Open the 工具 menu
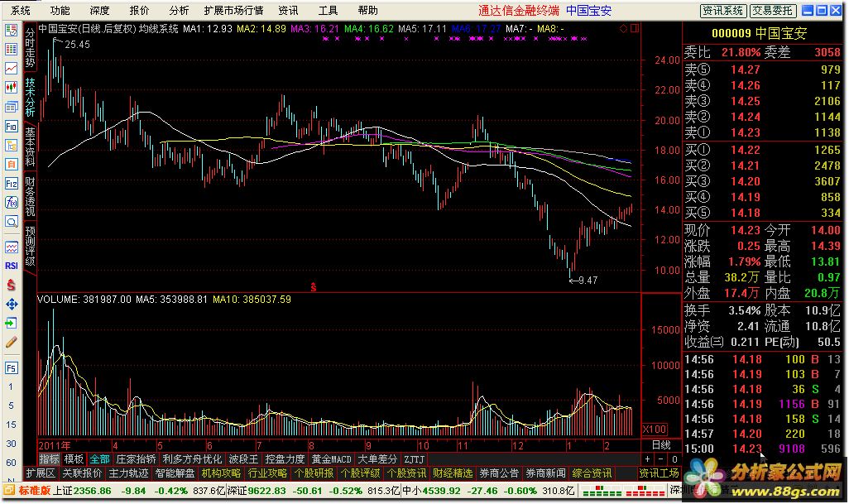 tap(328, 10)
